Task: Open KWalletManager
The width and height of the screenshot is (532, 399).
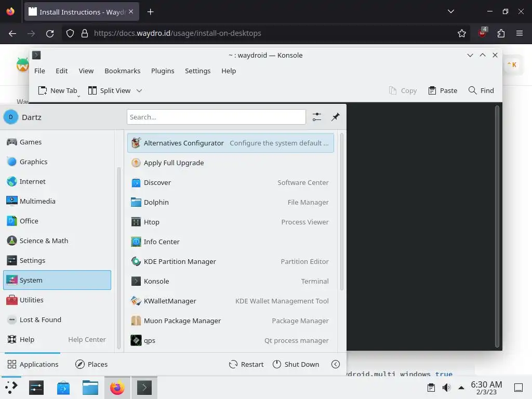Action: [230, 301]
